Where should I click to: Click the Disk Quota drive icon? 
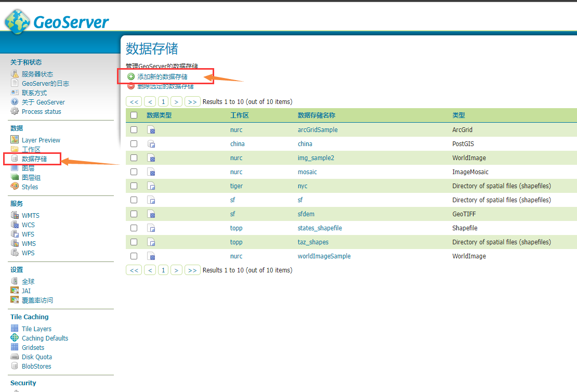click(15, 357)
